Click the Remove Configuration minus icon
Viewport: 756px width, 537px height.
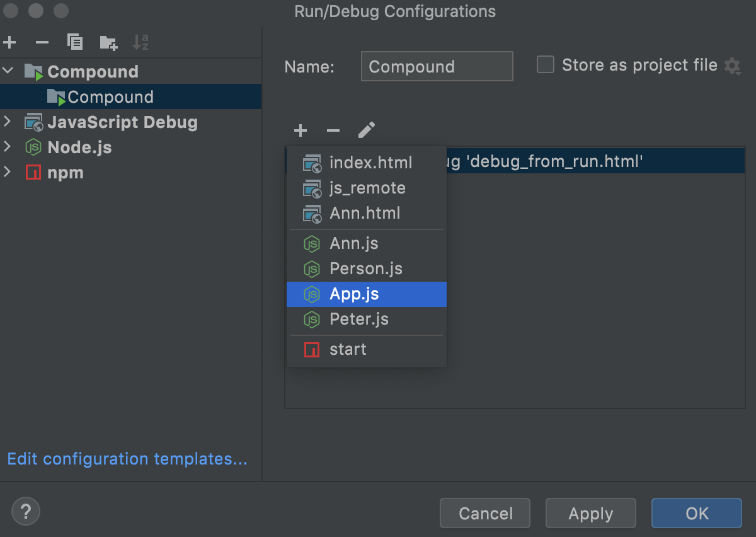tap(42, 43)
